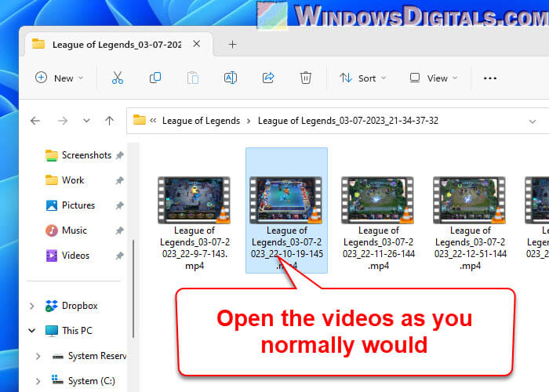Click filename text 023_22-12-51-144.mp4
549x392 pixels.
pyautogui.click(x=471, y=260)
